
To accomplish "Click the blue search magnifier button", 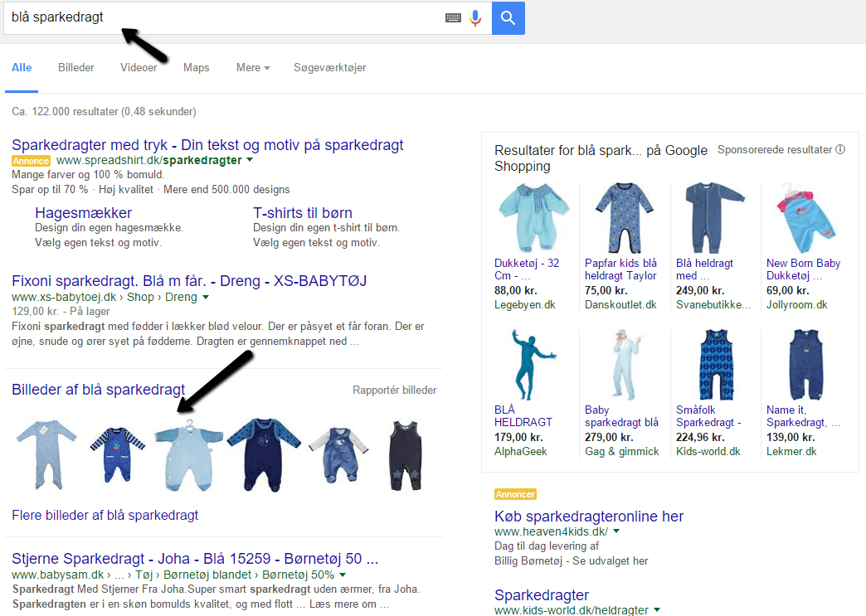I will (508, 18).
